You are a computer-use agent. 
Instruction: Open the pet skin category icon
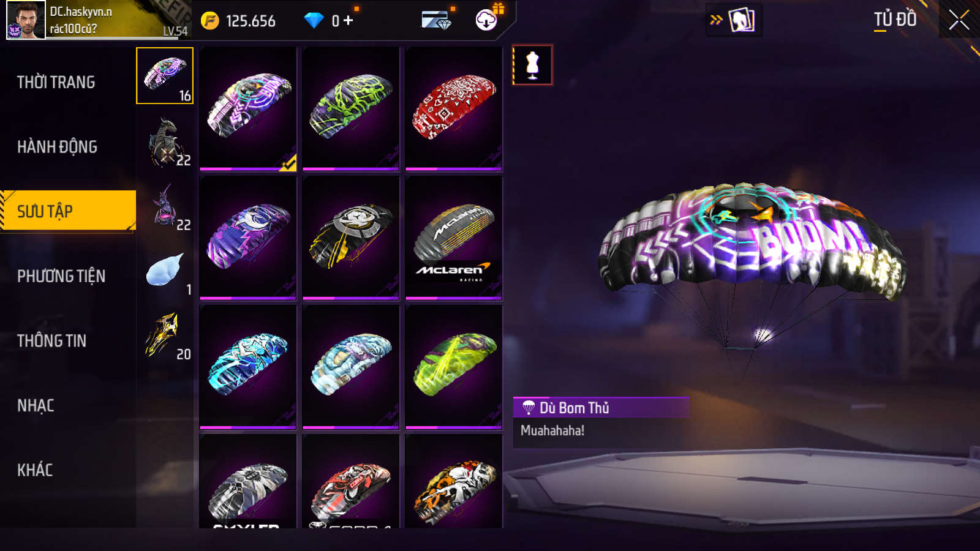click(165, 206)
